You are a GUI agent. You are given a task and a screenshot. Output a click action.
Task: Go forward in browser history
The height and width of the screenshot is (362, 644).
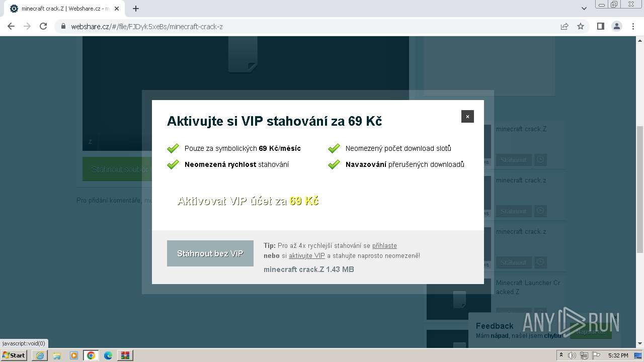[27, 26]
